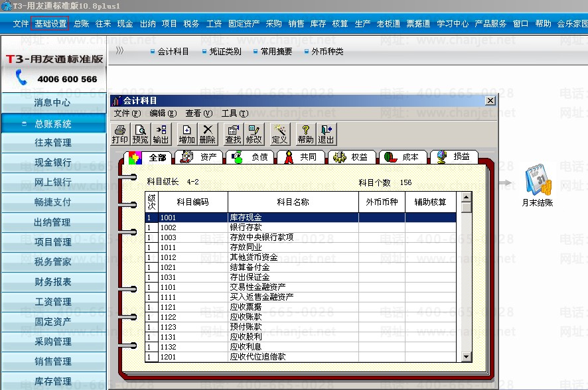
Task: Collapse the 总账系统 sidebar section
Action: pyautogui.click(x=25, y=124)
